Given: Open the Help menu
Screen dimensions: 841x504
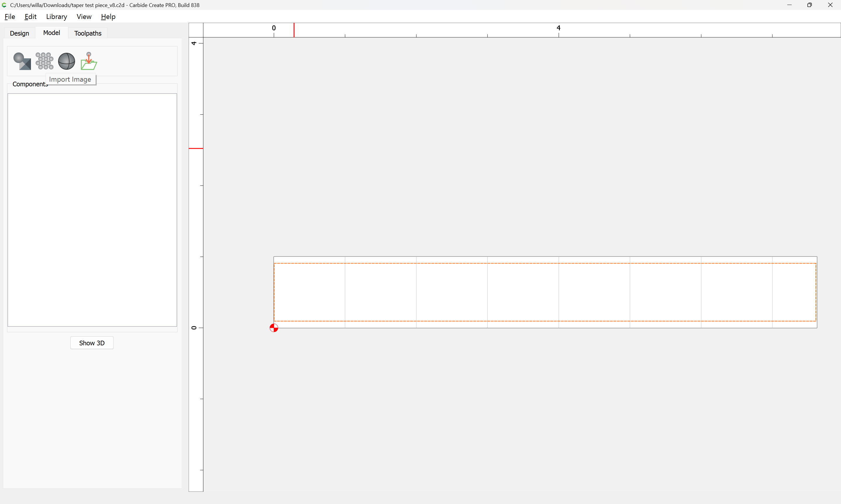Looking at the screenshot, I should (x=108, y=17).
